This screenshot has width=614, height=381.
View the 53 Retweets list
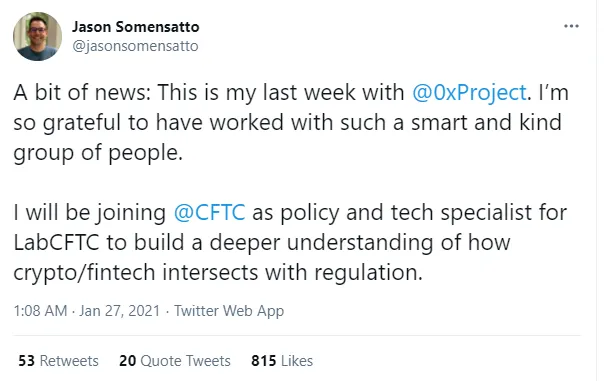pos(58,361)
